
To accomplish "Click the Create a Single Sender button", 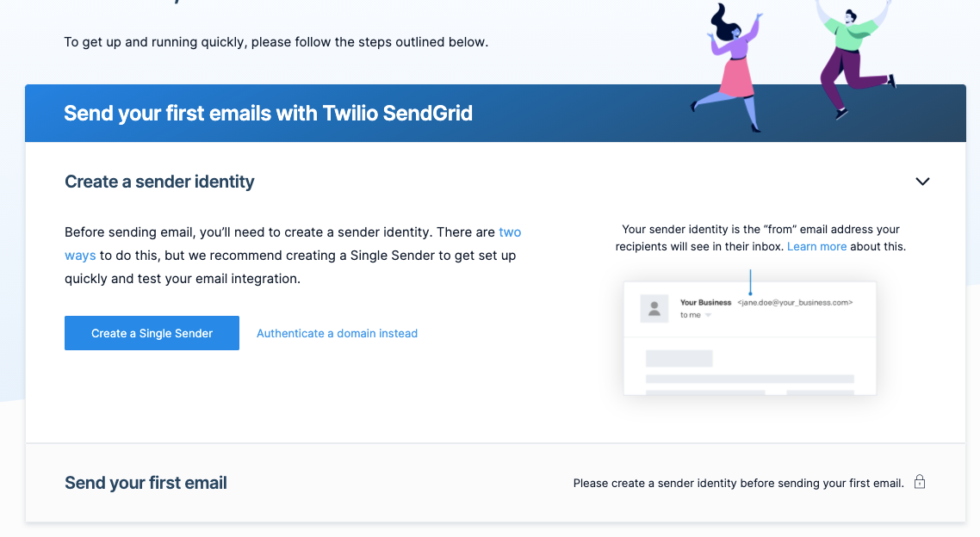I will (x=152, y=333).
